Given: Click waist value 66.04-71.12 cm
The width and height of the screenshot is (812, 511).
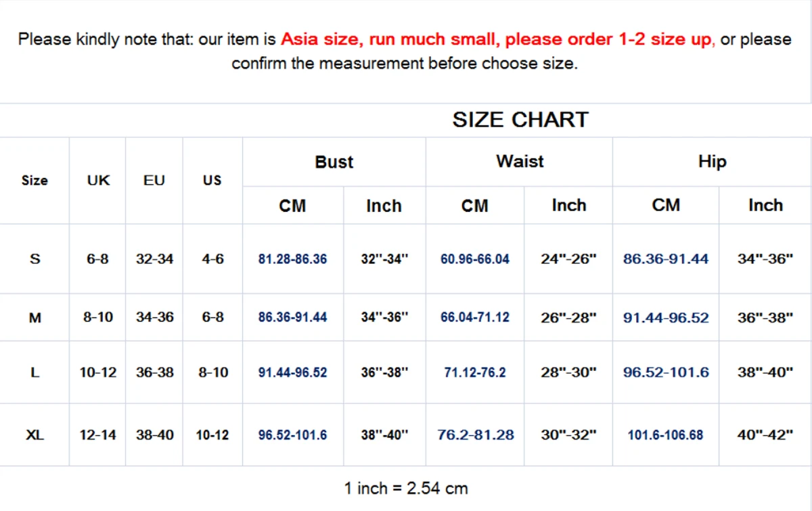Looking at the screenshot, I should point(474,317).
